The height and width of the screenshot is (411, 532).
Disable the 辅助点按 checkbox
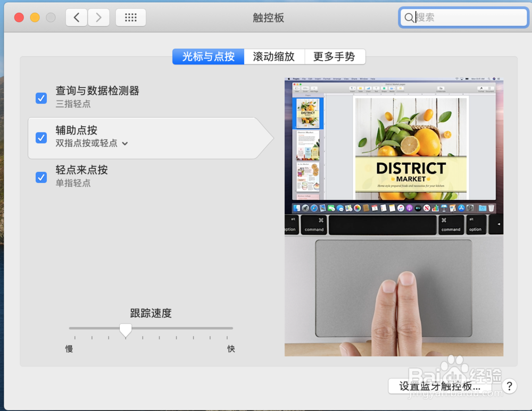pos(41,138)
